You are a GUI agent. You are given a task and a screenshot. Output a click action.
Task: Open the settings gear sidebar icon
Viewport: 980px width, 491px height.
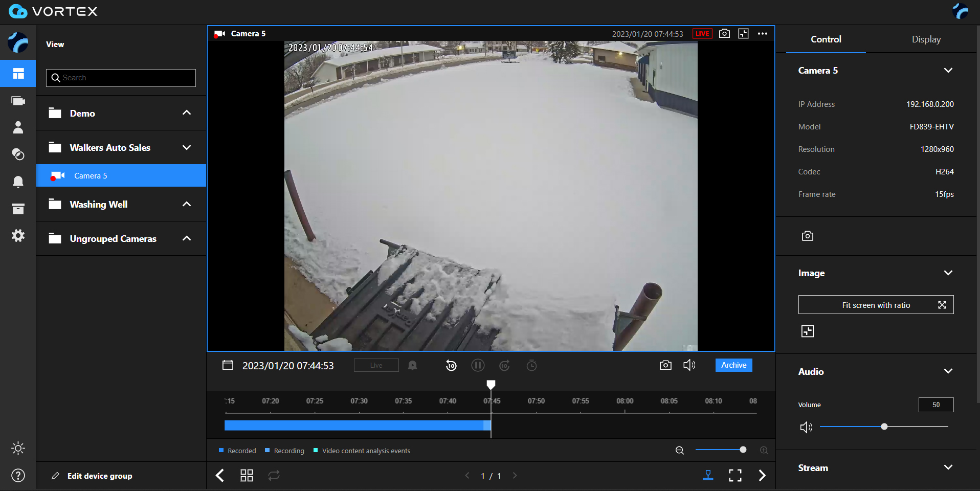pos(18,235)
